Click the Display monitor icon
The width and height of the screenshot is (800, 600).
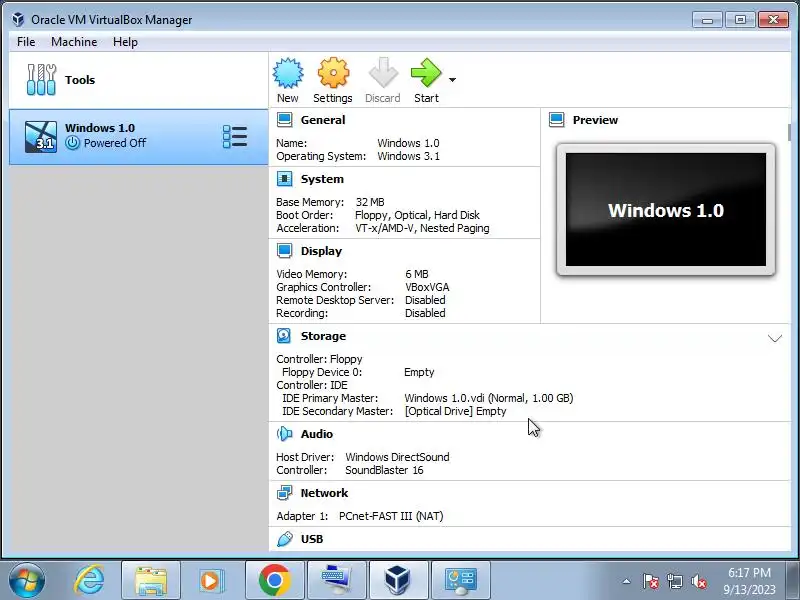click(284, 251)
